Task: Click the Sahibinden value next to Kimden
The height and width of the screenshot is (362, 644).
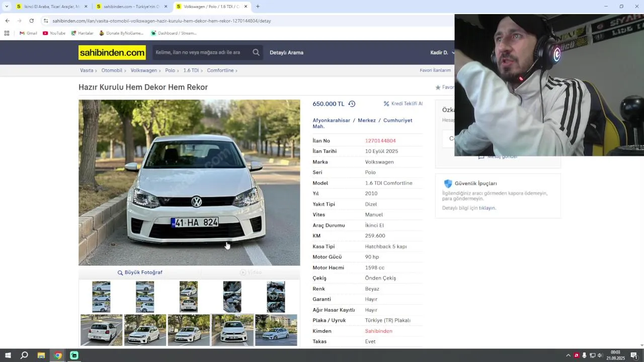Action: pos(378,331)
